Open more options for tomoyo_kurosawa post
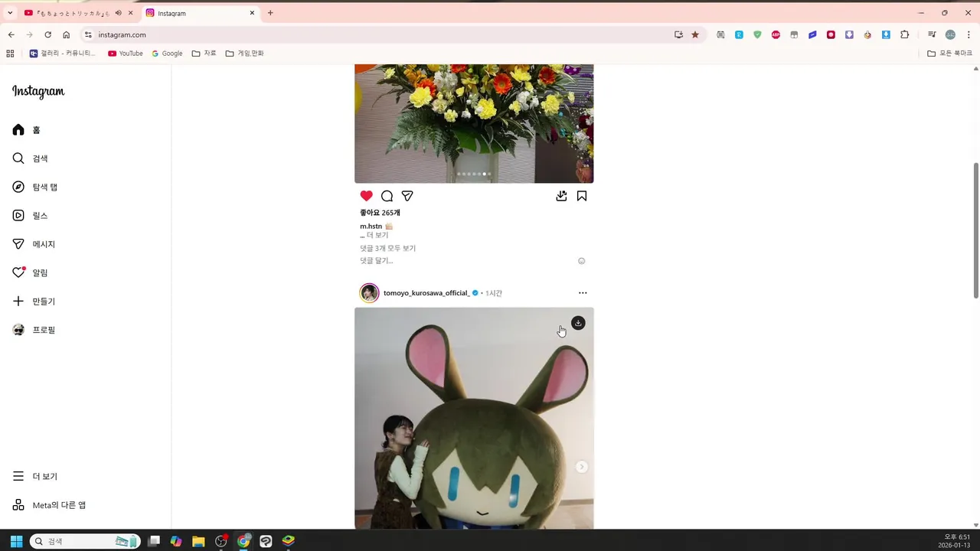The width and height of the screenshot is (980, 551). [x=583, y=293]
